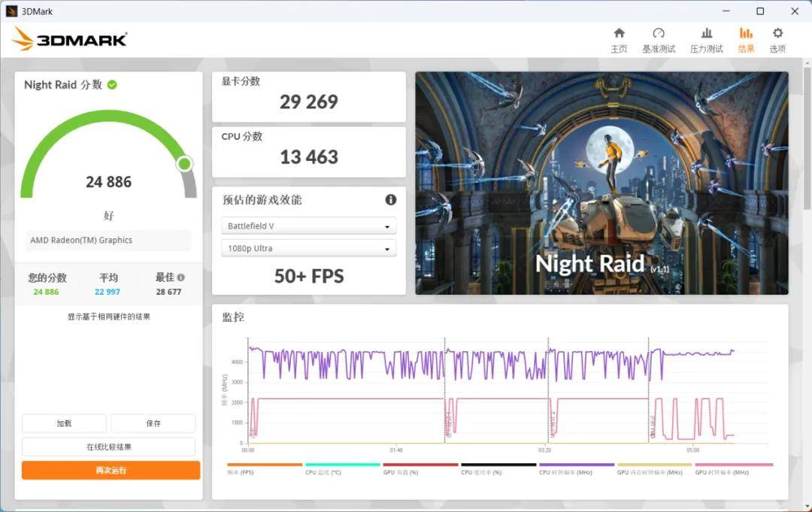The height and width of the screenshot is (512, 812).
Task: Open the 压力测试 stress tests section
Action: tap(706, 41)
